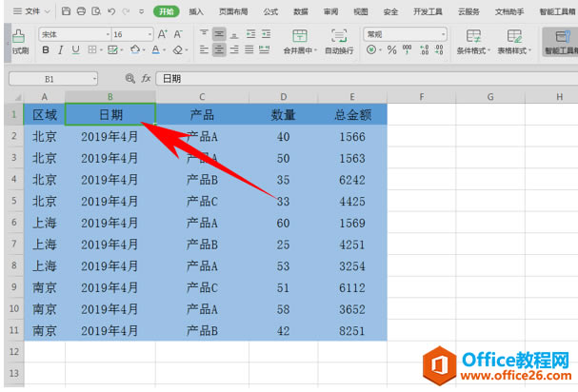Expand the 合并居中 merge options
Image resolution: width=578 pixels, height=392 pixels.
click(x=316, y=50)
